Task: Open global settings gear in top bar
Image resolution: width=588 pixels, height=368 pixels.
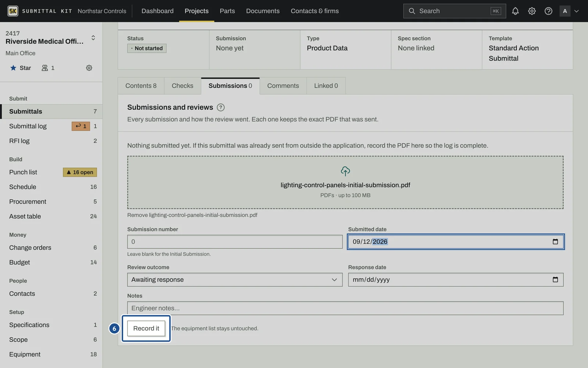Action: pos(532,11)
